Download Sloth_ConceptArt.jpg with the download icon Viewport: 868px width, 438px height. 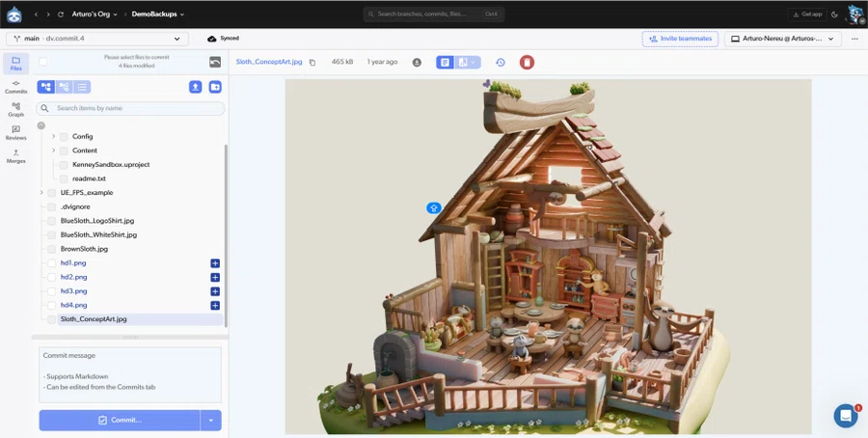click(417, 62)
